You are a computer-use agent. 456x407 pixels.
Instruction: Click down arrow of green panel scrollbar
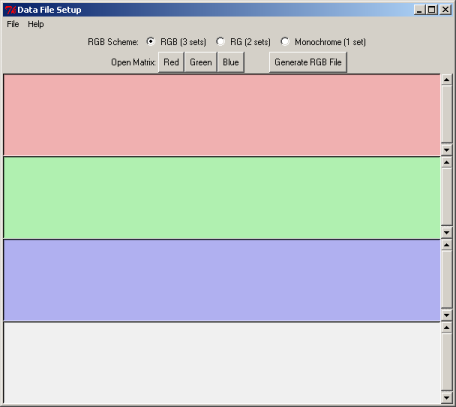(x=447, y=233)
